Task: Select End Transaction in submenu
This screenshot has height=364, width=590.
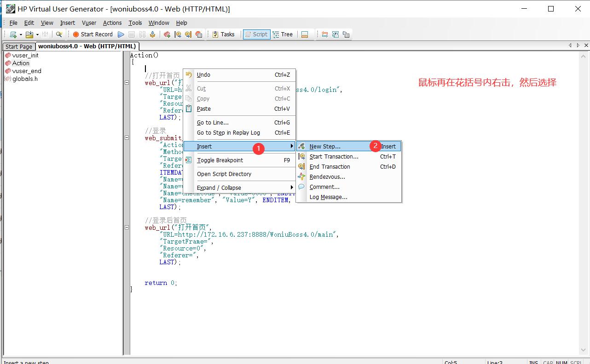Action: tap(349, 167)
